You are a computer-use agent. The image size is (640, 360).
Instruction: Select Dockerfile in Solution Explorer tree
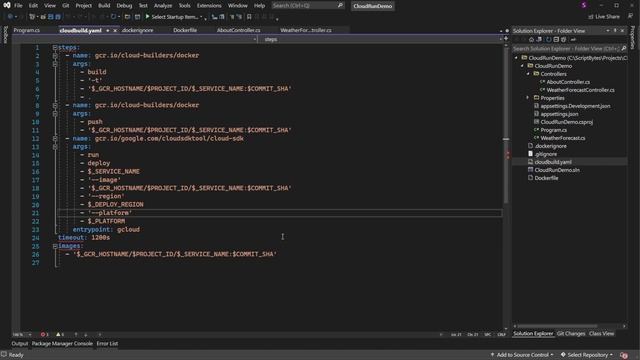[x=546, y=178]
